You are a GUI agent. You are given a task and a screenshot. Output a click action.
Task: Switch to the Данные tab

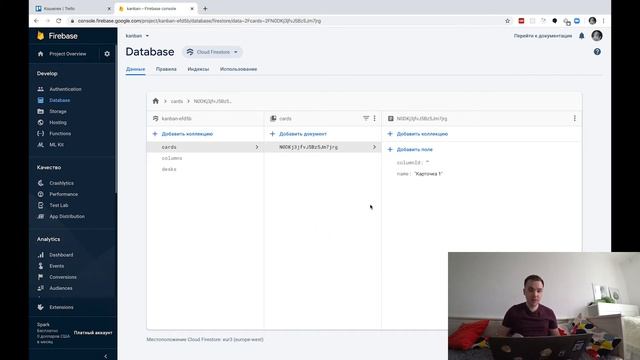[x=136, y=69]
